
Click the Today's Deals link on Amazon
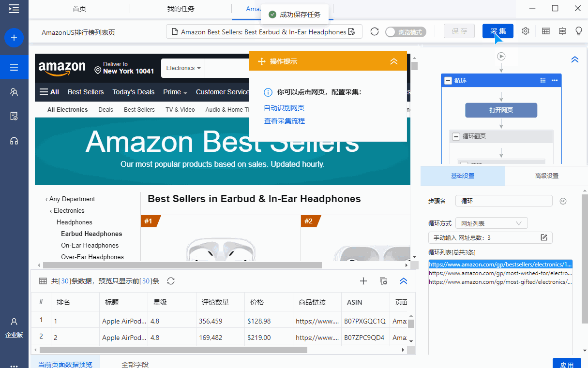click(x=134, y=92)
